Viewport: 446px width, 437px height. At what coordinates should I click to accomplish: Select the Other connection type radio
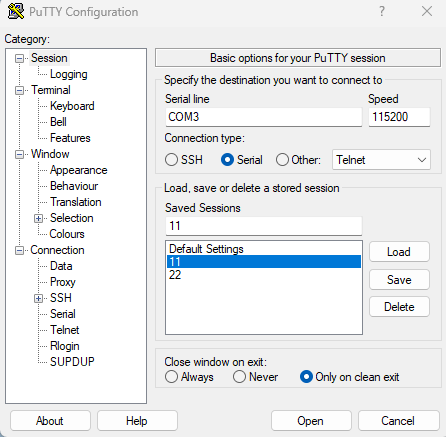[282, 160]
